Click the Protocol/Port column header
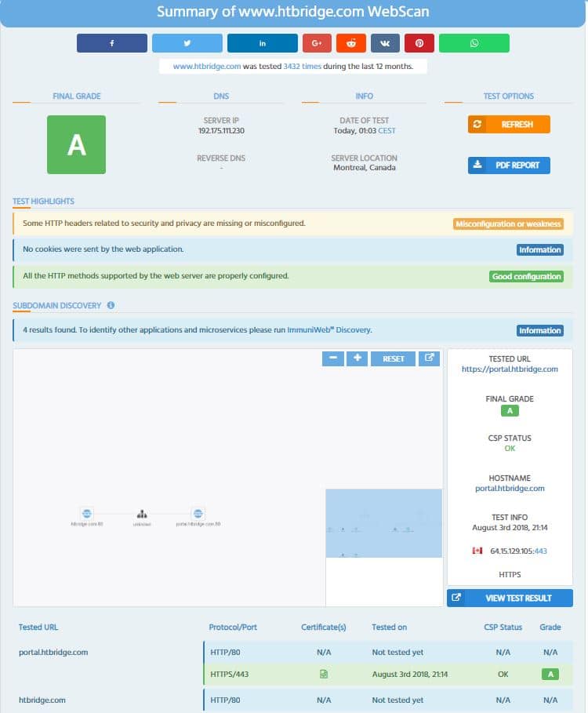This screenshot has width=588, height=713. [x=233, y=627]
